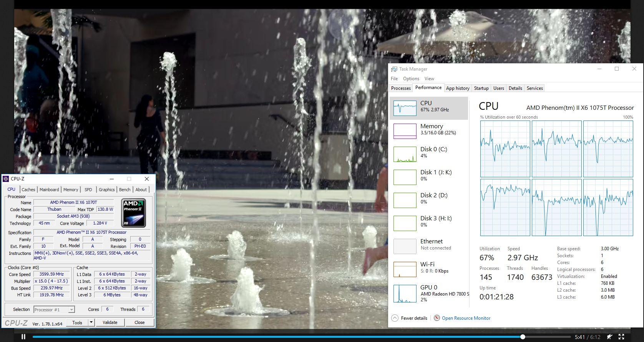
Task: Select the Disk 1 (J: K:) graph thumbnail
Action: coord(405,177)
